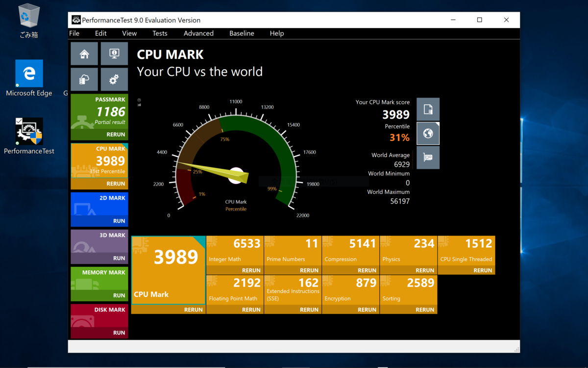This screenshot has width=588, height=368.
Task: Select the Disk Mark tile
Action: click(99, 321)
